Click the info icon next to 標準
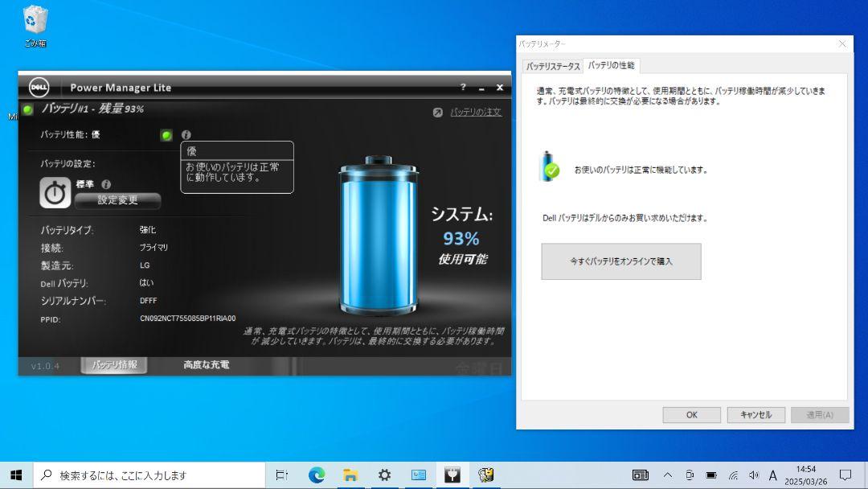The height and width of the screenshot is (489, 868). [x=106, y=184]
